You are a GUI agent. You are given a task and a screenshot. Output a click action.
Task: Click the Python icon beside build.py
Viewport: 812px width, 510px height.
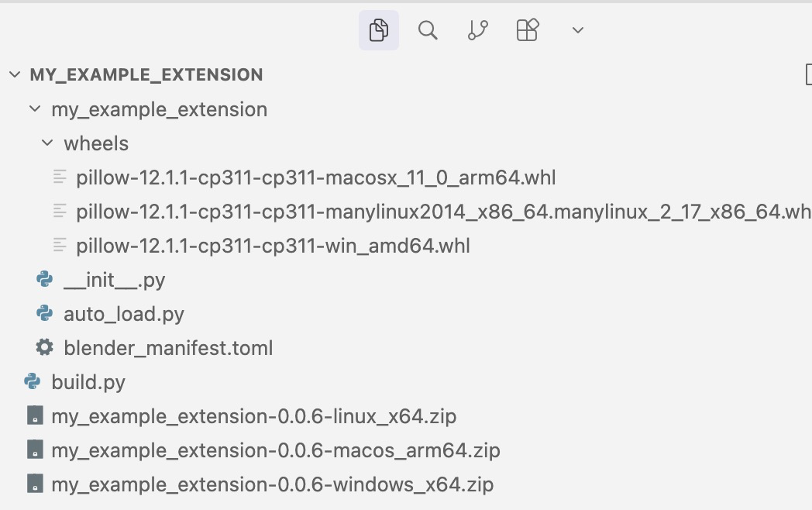pyautogui.click(x=33, y=382)
